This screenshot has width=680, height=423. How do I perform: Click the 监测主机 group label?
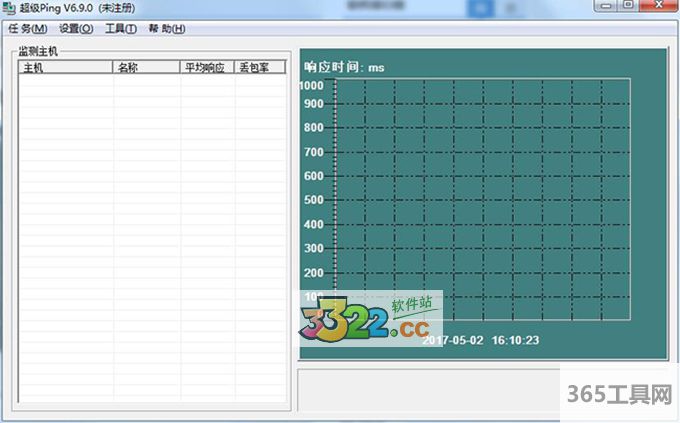[40, 50]
